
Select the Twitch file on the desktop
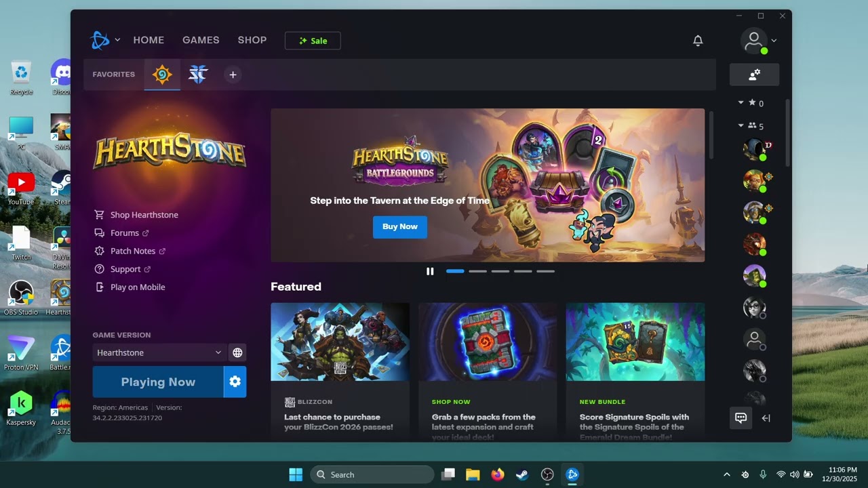coord(21,243)
